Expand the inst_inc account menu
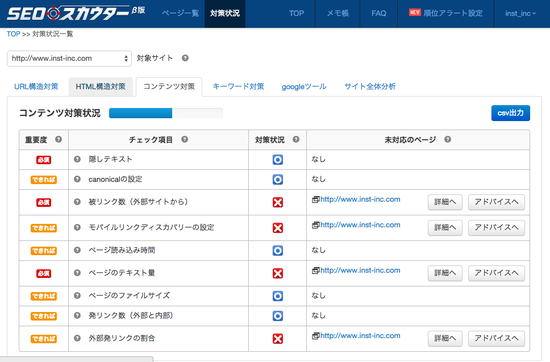Screen dimensions: 550x362 (520, 13)
